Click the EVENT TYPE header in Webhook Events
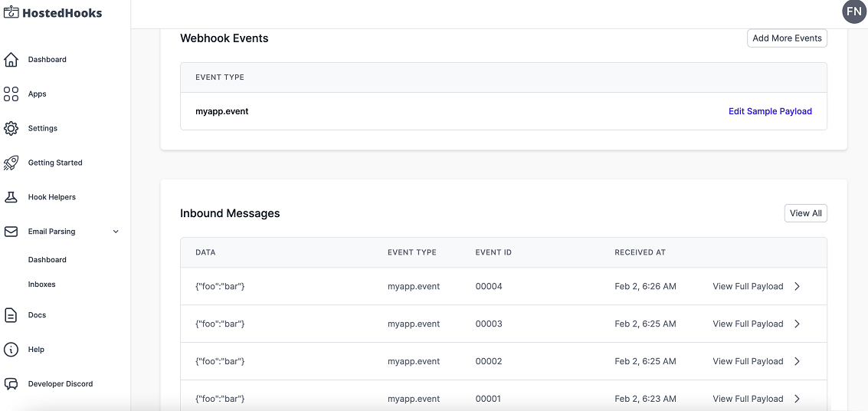The image size is (868, 411). click(x=220, y=77)
